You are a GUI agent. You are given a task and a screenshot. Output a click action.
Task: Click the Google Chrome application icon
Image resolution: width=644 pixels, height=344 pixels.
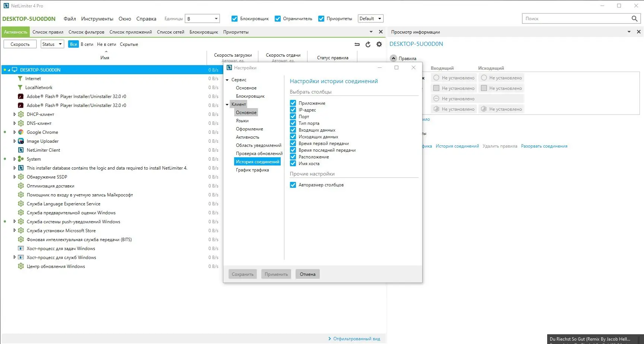20,132
